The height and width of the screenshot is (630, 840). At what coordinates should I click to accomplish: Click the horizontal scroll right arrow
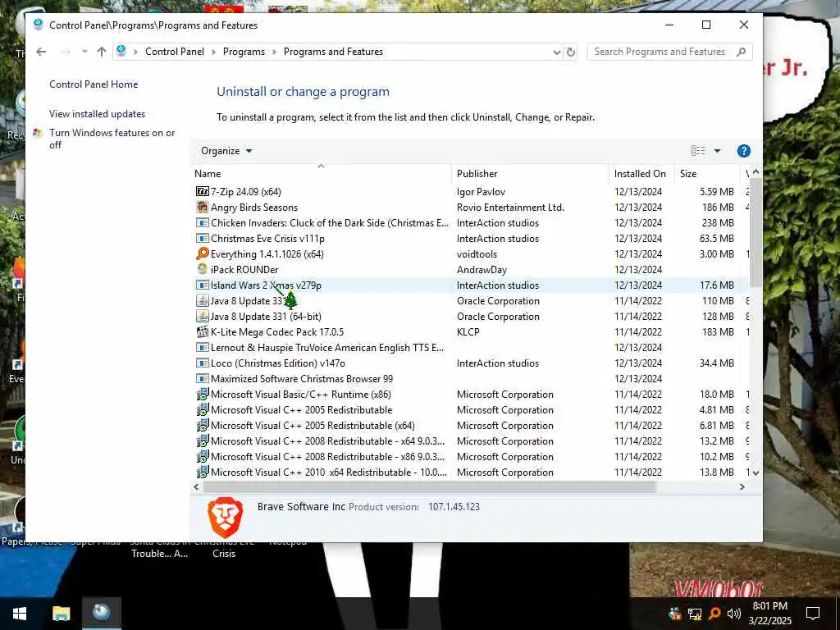742,487
